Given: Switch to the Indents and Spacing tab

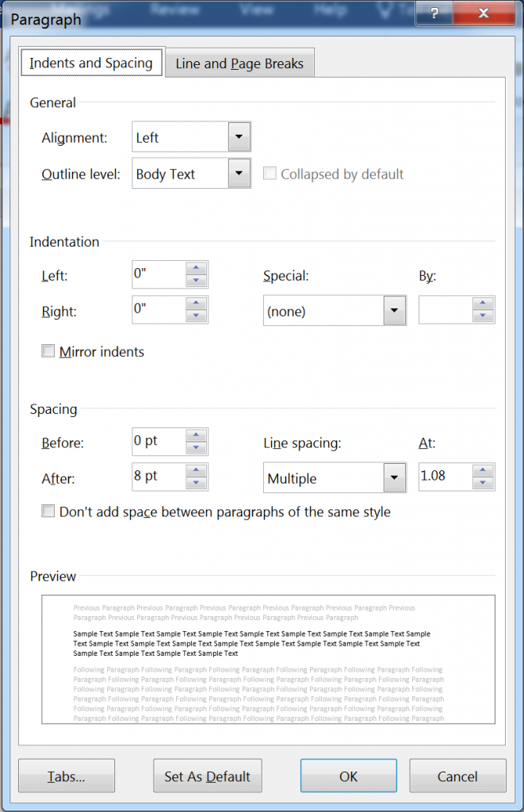Looking at the screenshot, I should pos(91,63).
